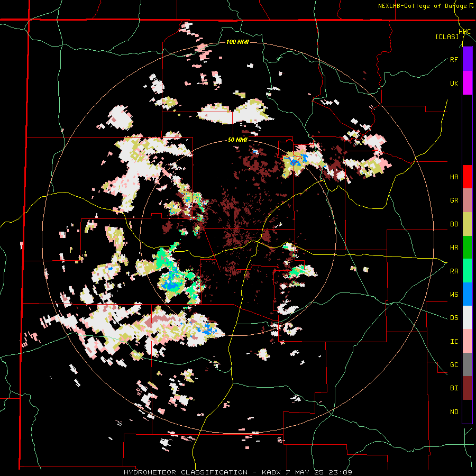
Task: Click the Hydrometeor Classification KABX title caption
Action: [x=237, y=472]
